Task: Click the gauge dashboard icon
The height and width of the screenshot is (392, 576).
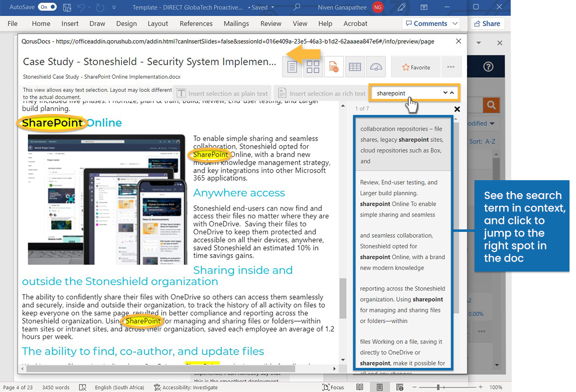Action: (x=376, y=66)
